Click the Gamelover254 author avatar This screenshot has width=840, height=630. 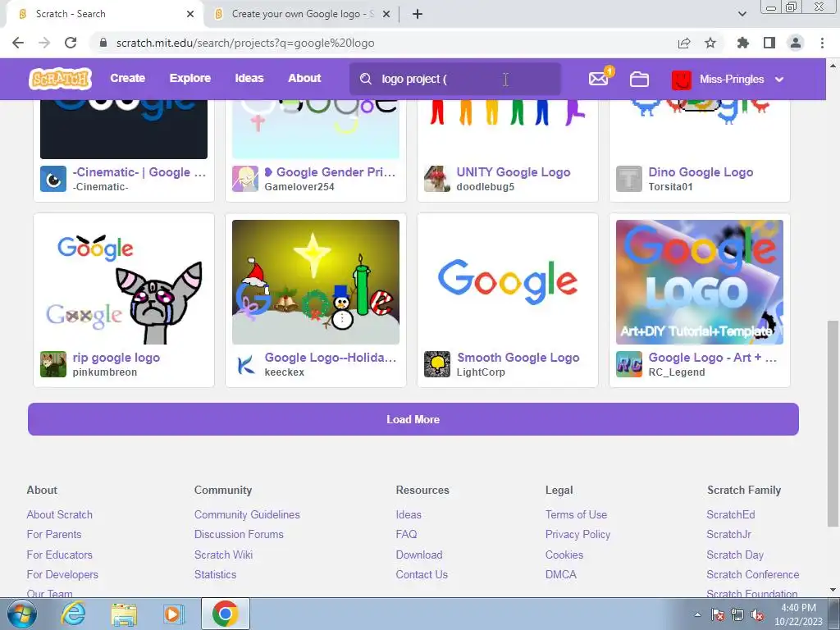(x=245, y=179)
